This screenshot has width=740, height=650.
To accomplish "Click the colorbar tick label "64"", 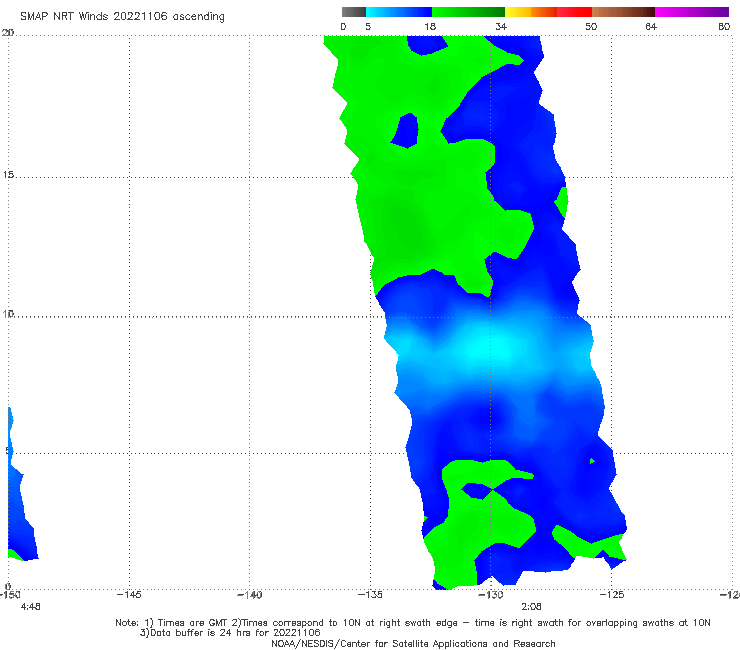I will [x=651, y=27].
